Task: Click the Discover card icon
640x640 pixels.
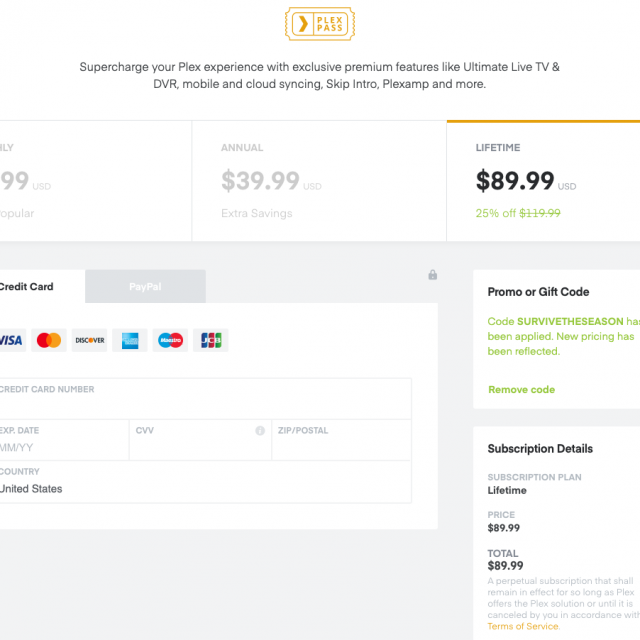Action: click(89, 340)
